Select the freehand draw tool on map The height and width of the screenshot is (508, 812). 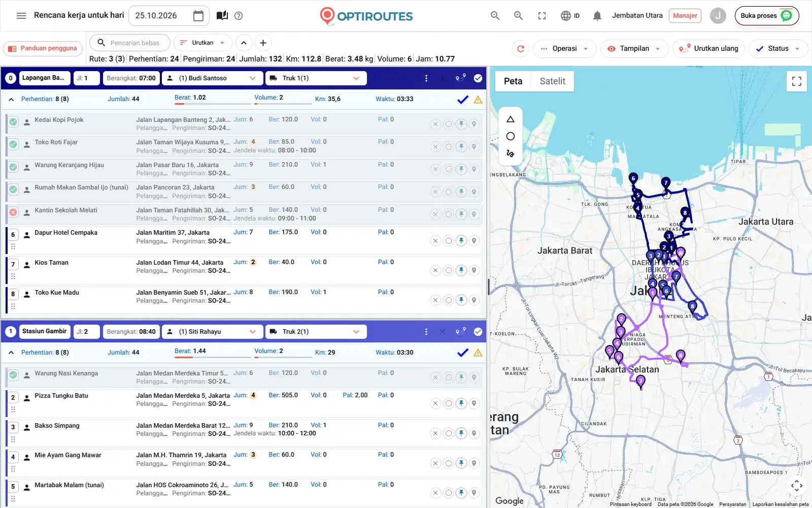(511, 153)
